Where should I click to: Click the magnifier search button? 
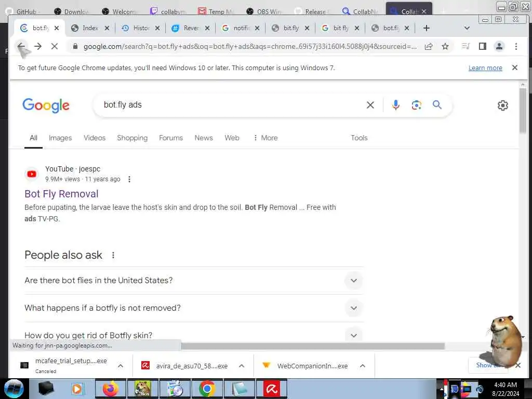[437, 105]
